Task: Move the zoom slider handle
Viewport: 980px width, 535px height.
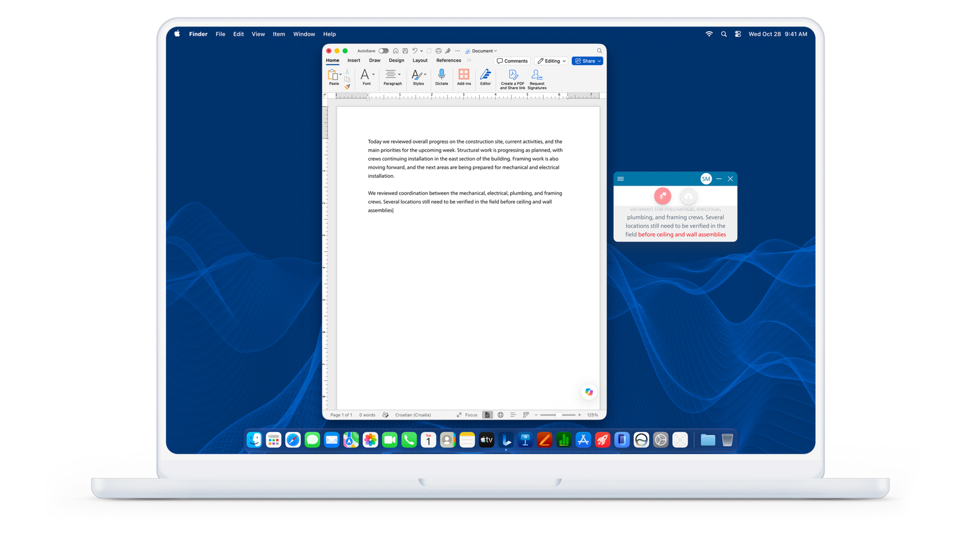Action: coord(559,415)
